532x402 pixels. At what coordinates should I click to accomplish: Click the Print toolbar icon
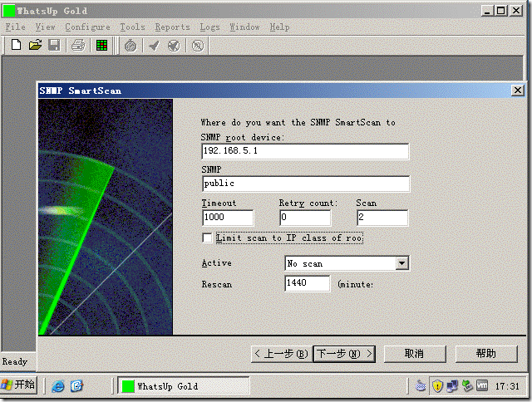78,45
